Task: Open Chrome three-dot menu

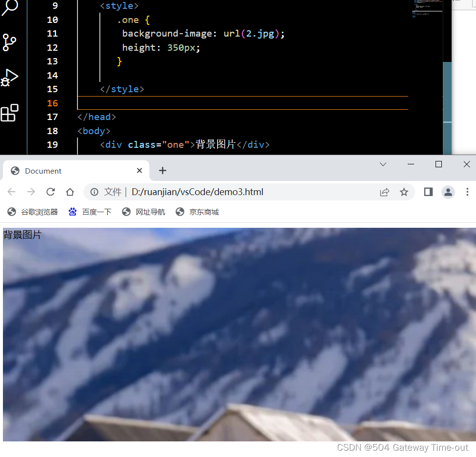Action: (x=467, y=192)
